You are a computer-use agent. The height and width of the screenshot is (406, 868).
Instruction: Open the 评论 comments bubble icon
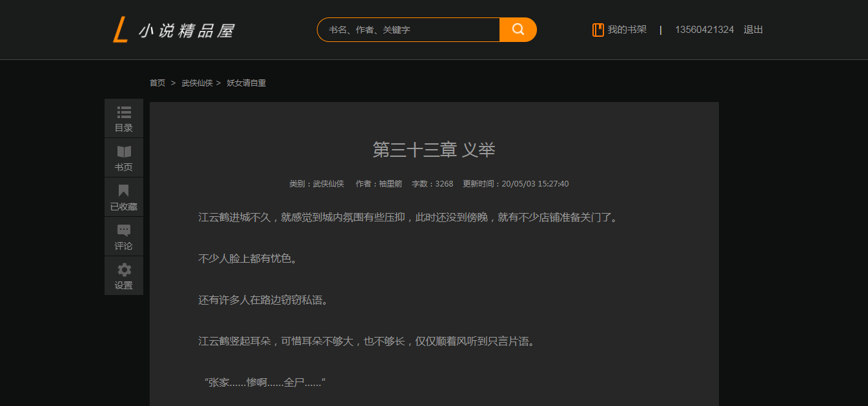[124, 230]
